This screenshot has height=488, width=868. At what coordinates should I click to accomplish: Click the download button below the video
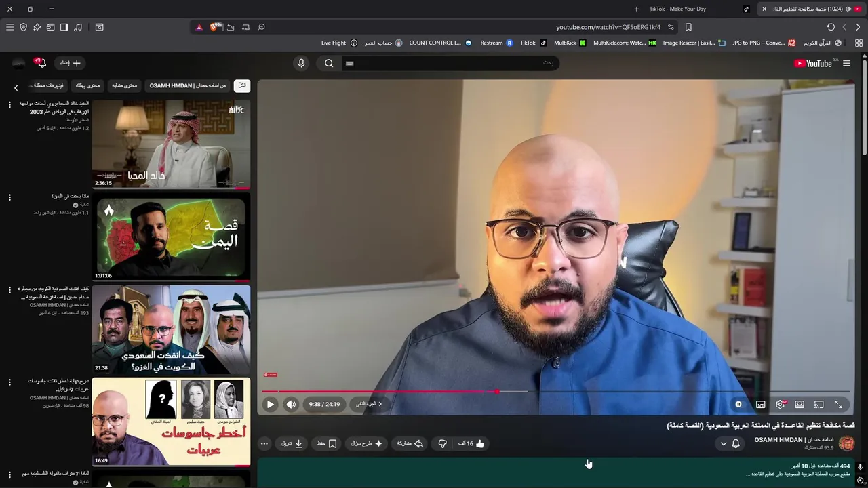click(292, 443)
